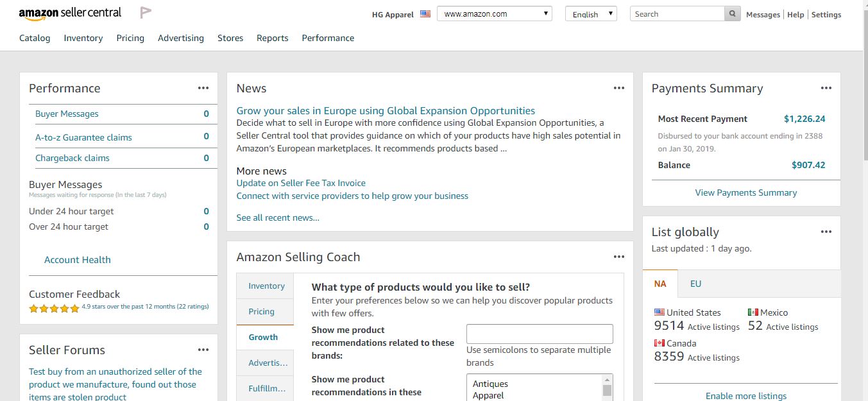The height and width of the screenshot is (401, 868).
Task: Click the customer feedback star rating
Action: click(54, 309)
